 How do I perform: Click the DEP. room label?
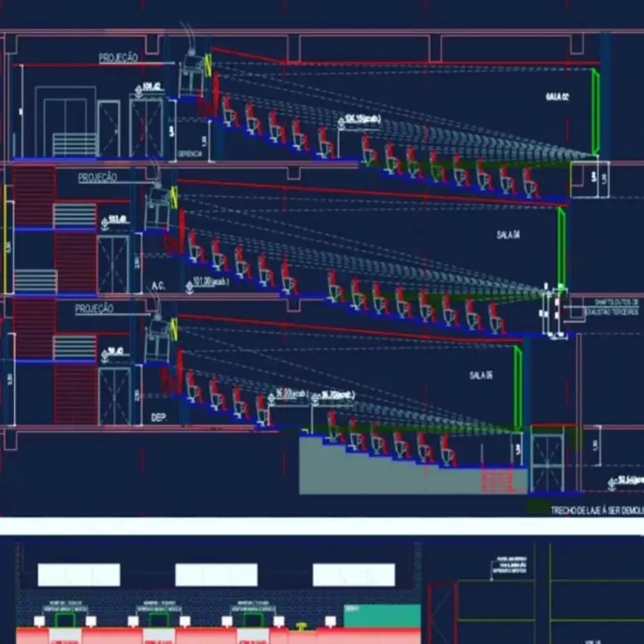158,418
